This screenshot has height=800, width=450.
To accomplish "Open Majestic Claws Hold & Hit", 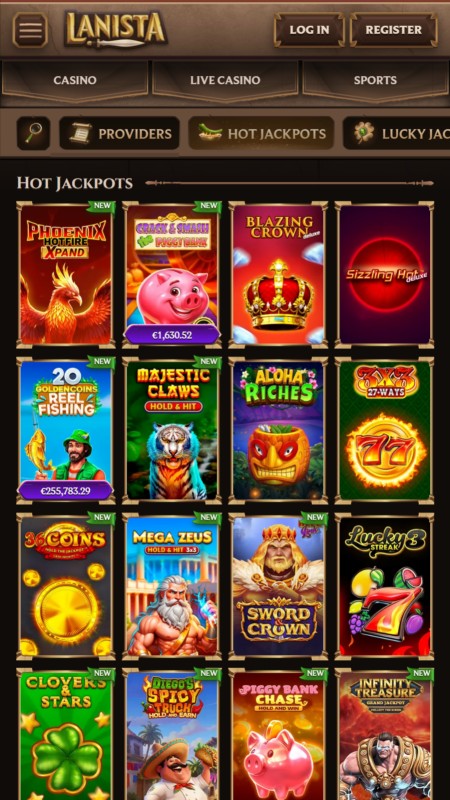I will pos(172,430).
